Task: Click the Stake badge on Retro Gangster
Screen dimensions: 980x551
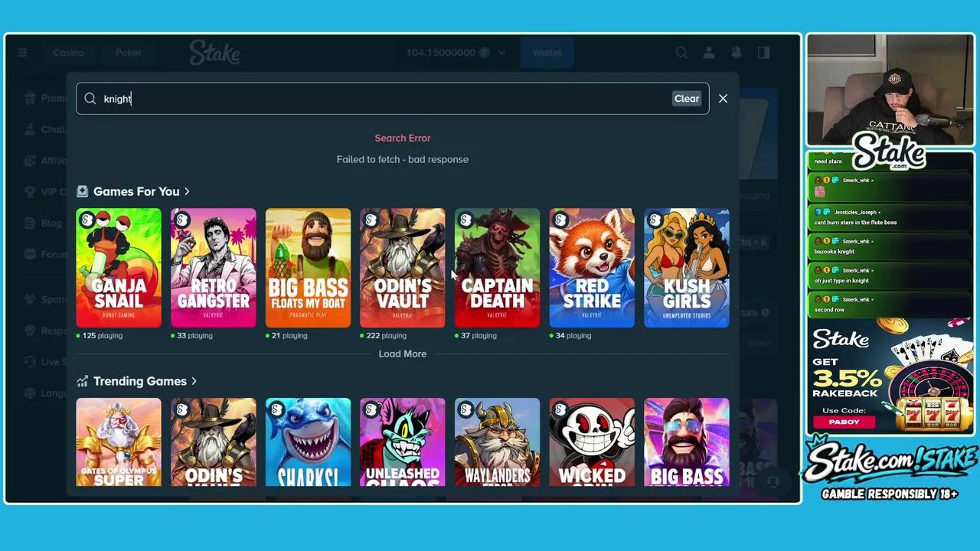Action: 181,220
